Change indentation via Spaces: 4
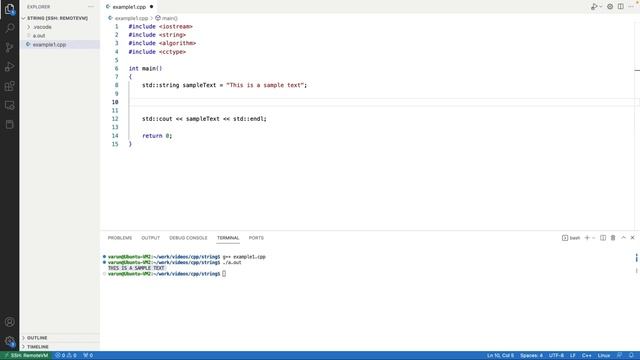Image resolution: width=640 pixels, height=360 pixels. click(531, 356)
